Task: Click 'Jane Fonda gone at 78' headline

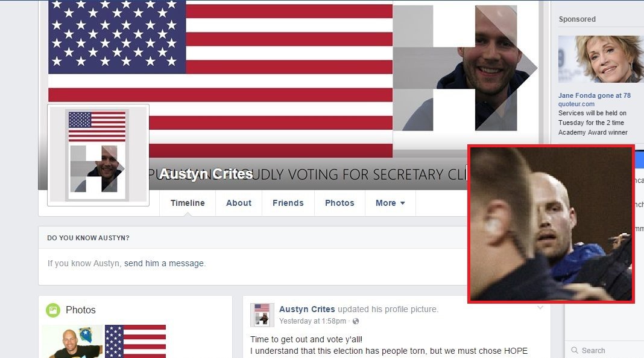Action: (x=595, y=95)
